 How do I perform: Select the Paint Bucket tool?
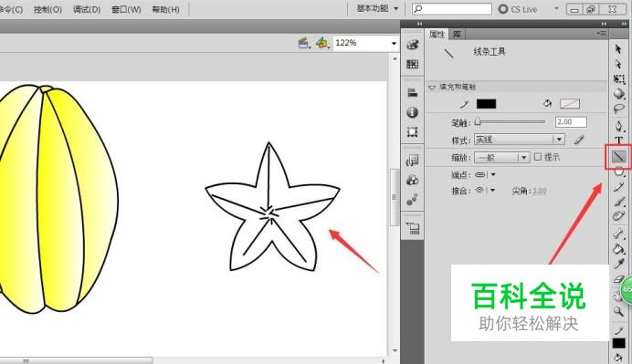pos(618,248)
